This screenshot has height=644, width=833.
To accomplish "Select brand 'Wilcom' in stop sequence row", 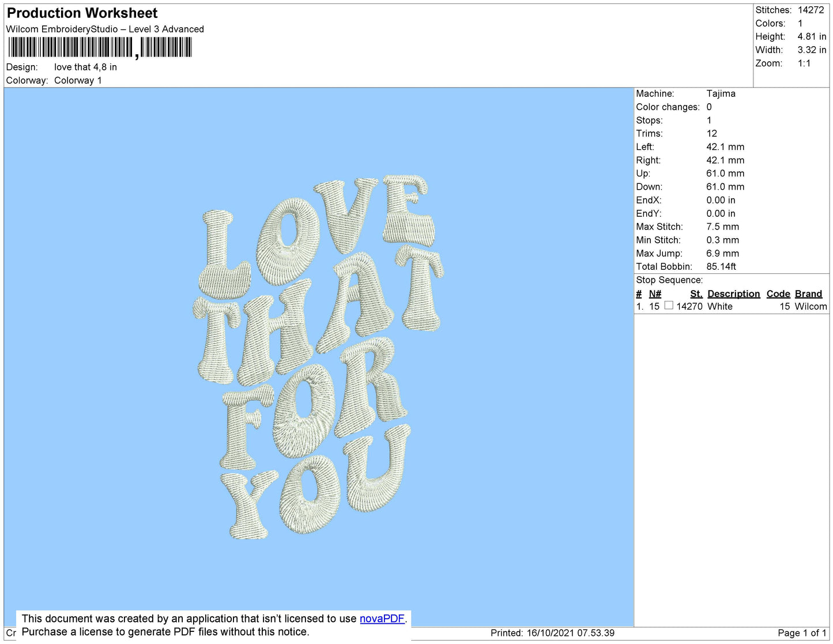I will [811, 306].
